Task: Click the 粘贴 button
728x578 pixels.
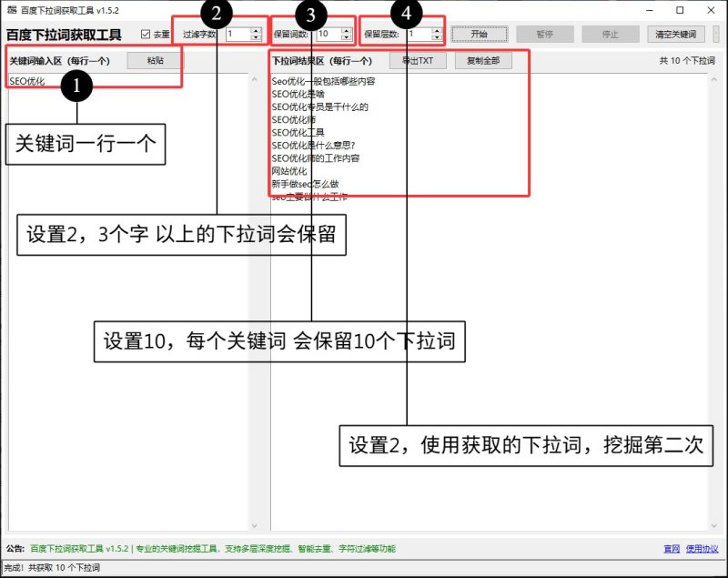Action: click(x=155, y=60)
